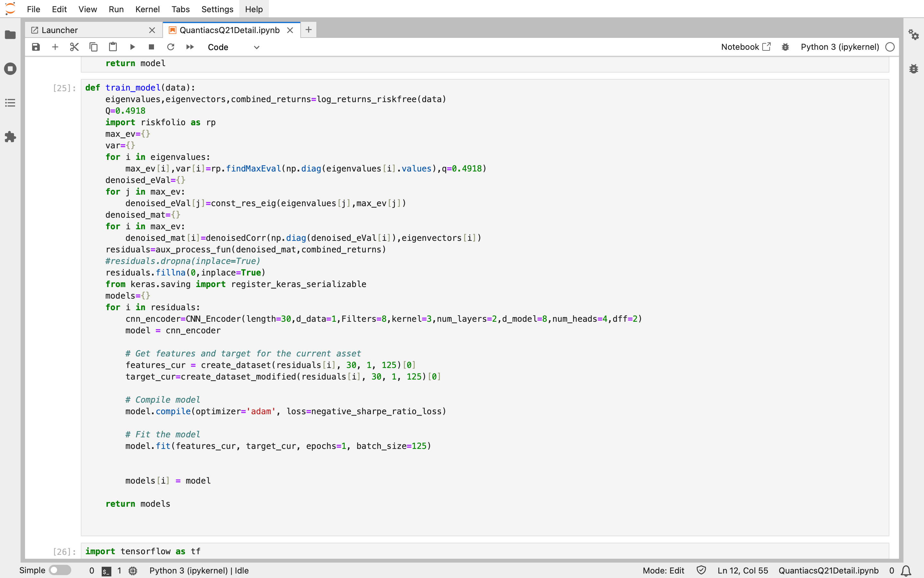924x578 pixels.
Task: Show running terminals and kernels panel
Action: pyautogui.click(x=10, y=69)
